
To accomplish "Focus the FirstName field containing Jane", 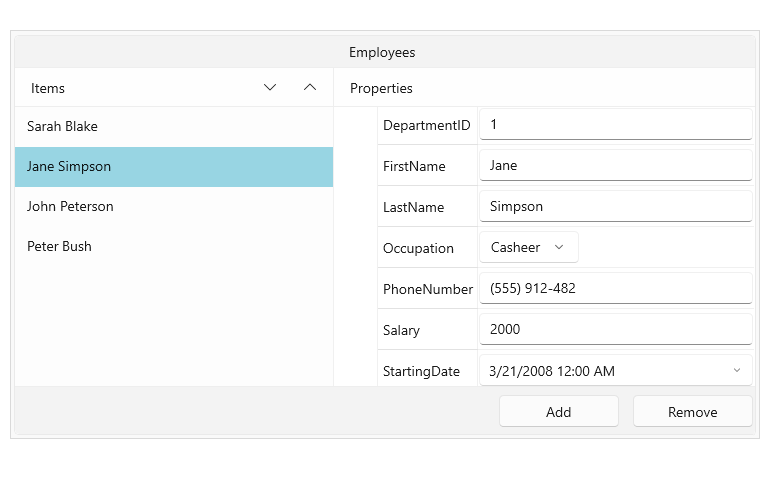I will 616,165.
